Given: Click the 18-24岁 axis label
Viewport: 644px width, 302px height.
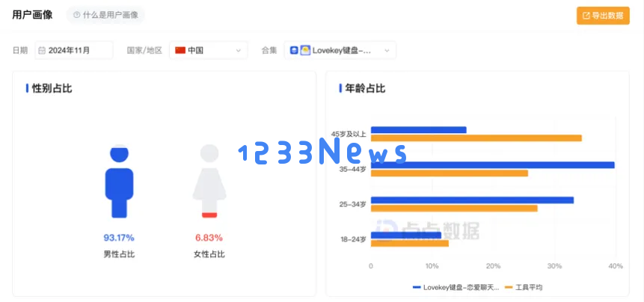Looking at the screenshot, I should click(353, 240).
